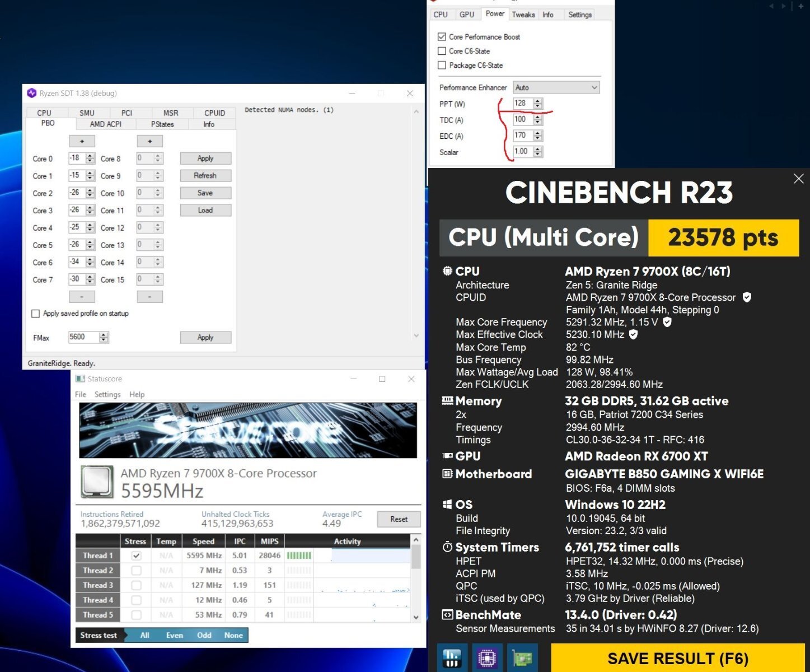Close the Cinebench R23 result panel
The height and width of the screenshot is (672, 810).
799,179
